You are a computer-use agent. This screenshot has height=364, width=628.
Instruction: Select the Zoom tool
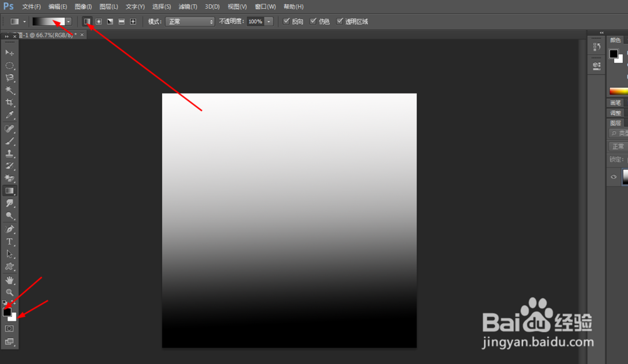pyautogui.click(x=9, y=292)
